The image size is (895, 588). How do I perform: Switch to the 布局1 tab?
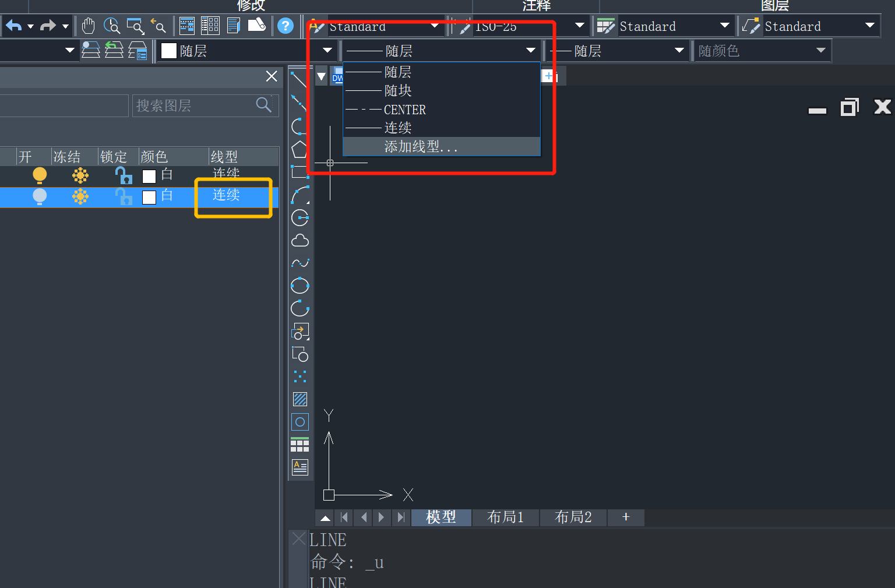[505, 517]
